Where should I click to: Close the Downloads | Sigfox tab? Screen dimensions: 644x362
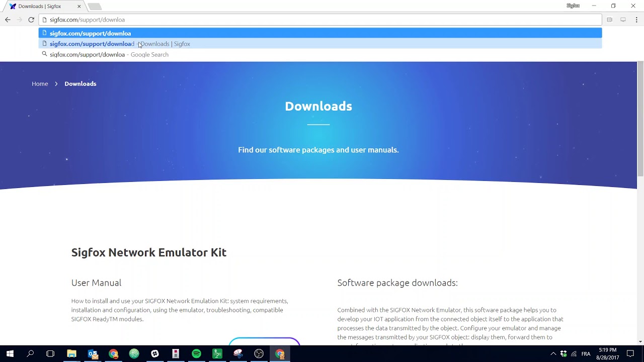click(x=79, y=7)
